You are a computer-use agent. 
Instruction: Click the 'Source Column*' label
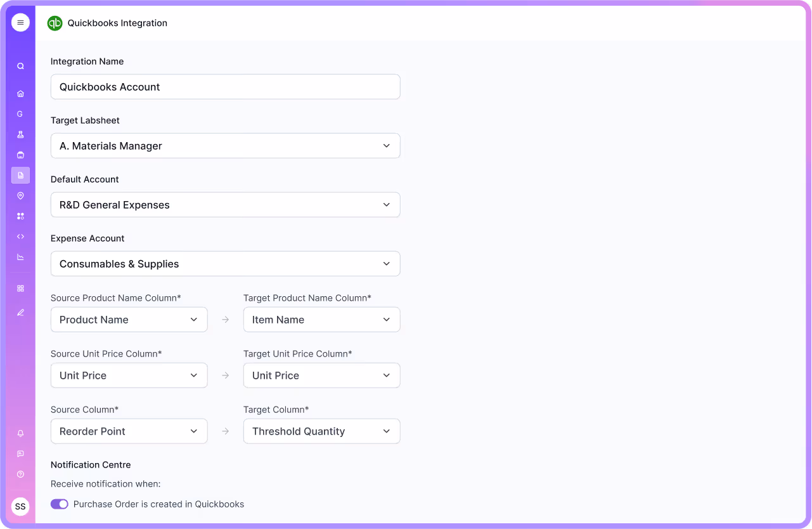point(85,410)
